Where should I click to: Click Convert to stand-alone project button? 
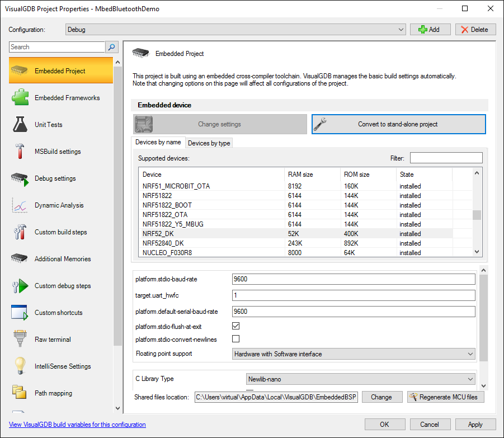click(399, 124)
